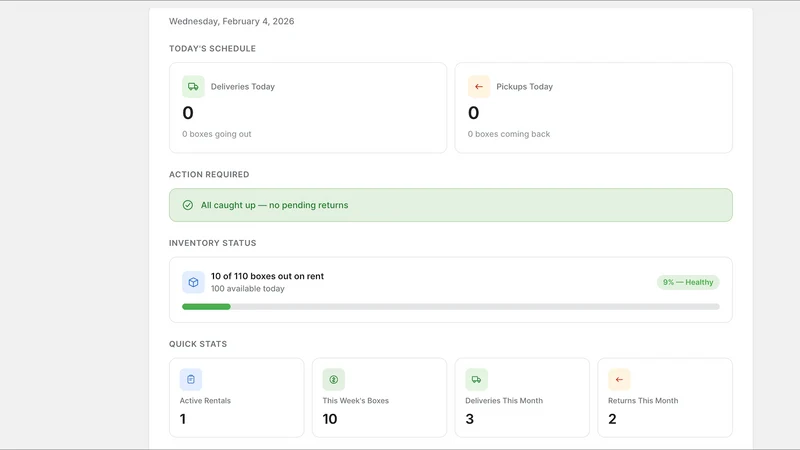
Task: Click the 'Deliveries Today' label
Action: coord(243,87)
